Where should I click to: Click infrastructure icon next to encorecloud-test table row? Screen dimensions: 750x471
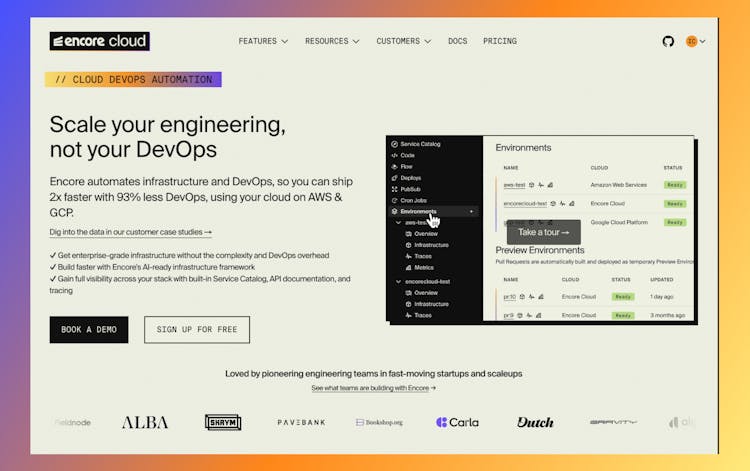tap(553, 204)
